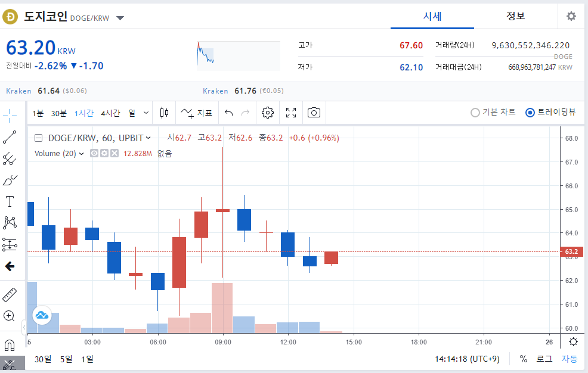Toggle the magnet snap mode
The height and width of the screenshot is (373, 588).
tap(10, 345)
